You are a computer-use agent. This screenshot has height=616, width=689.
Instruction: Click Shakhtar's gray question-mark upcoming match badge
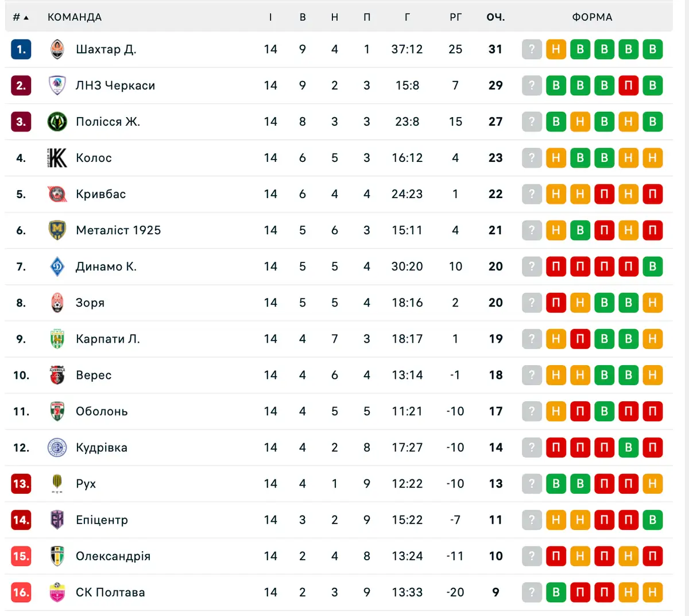coord(532,49)
